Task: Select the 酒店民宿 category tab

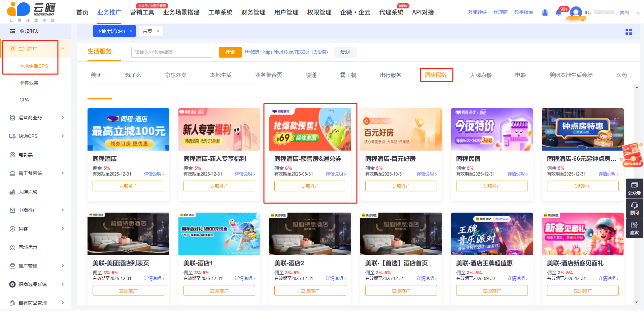Action: (436, 75)
